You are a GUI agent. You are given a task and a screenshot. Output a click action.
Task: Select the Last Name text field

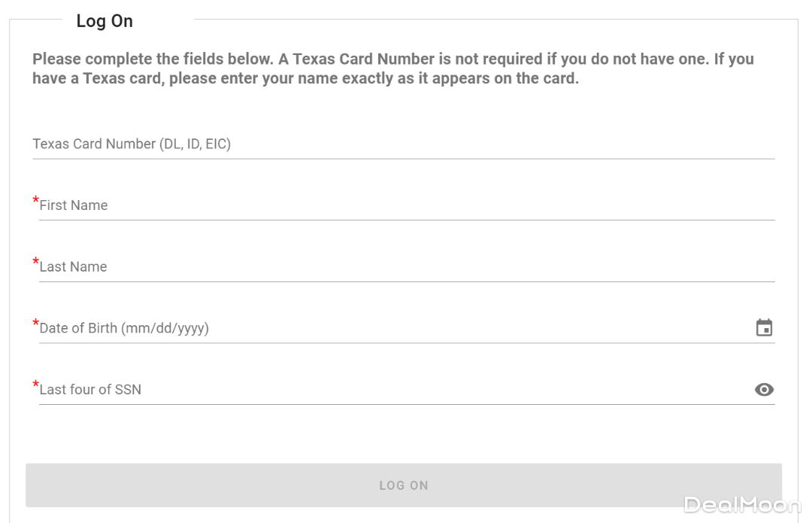[451, 266]
